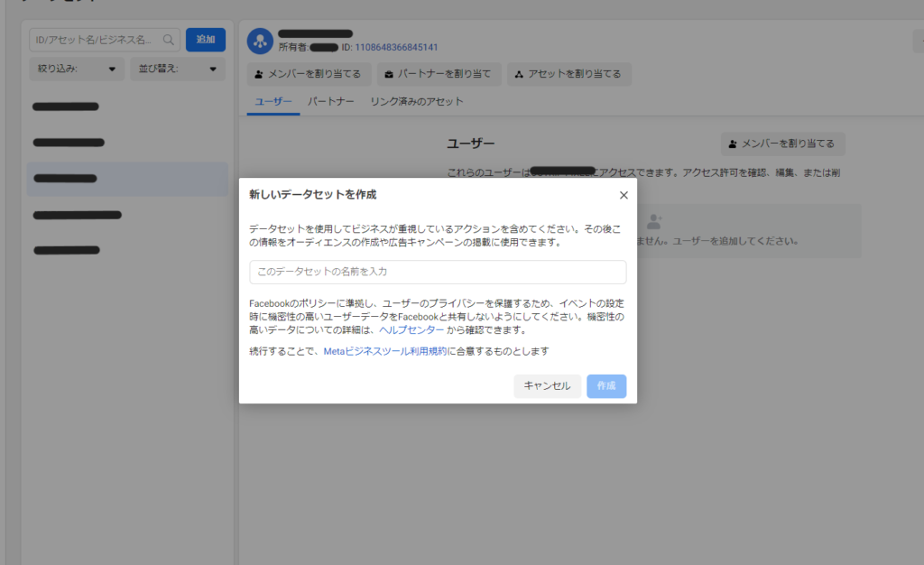Click the blue 追加 button
The image size is (924, 565).
(206, 40)
